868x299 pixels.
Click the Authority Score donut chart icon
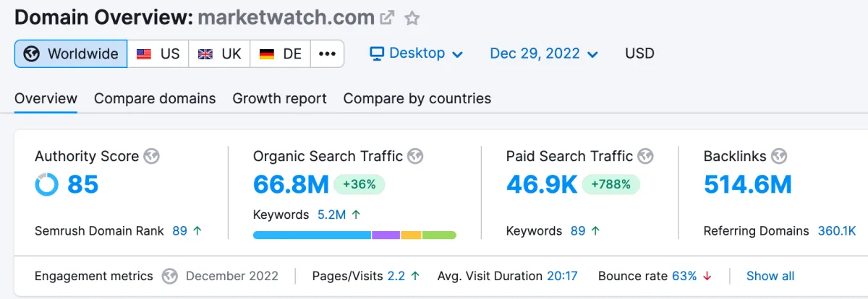click(x=47, y=185)
